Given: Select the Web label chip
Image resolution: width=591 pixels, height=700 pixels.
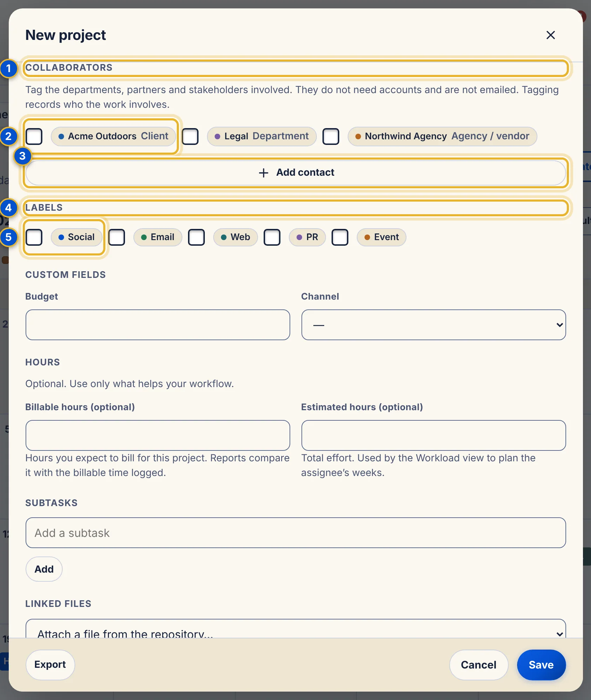Looking at the screenshot, I should (236, 237).
